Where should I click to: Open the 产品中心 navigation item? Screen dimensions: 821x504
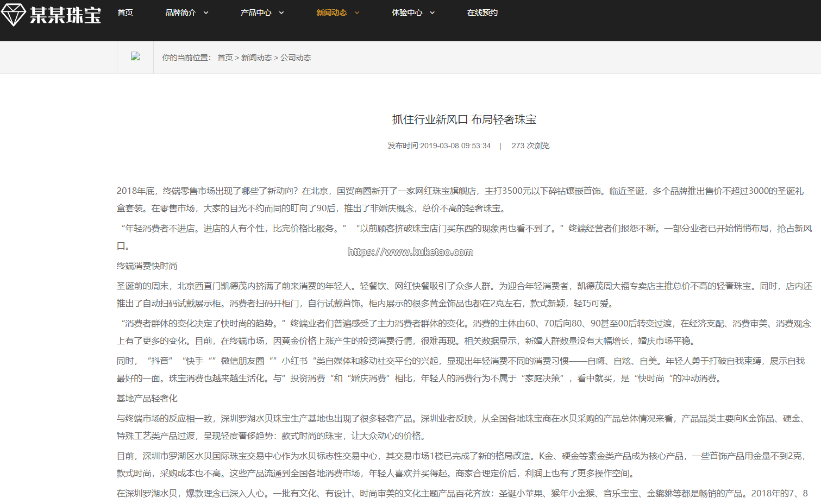coord(256,12)
